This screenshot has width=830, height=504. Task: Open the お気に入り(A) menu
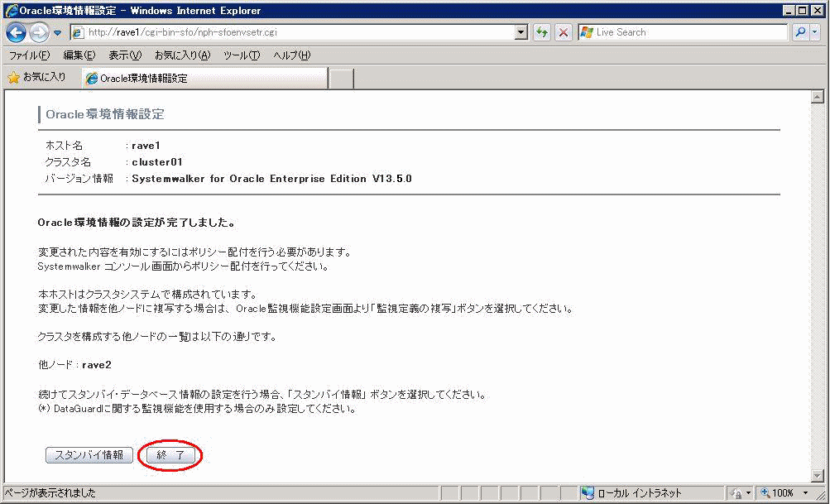(182, 55)
